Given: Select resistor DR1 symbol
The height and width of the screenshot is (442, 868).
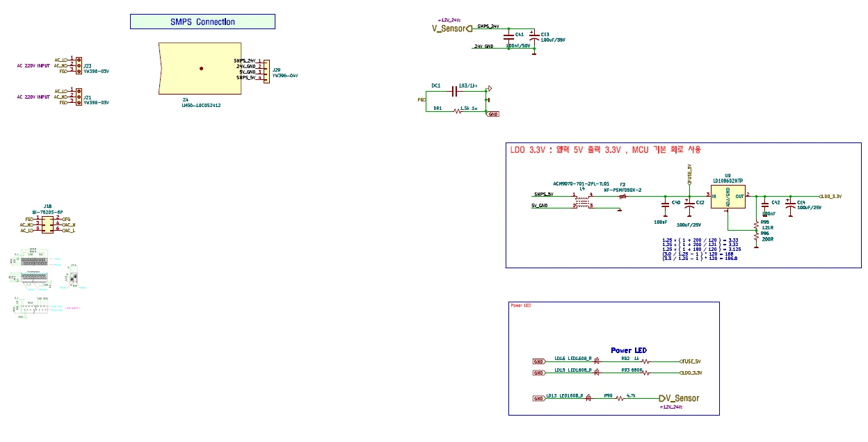Looking at the screenshot, I should (x=458, y=111).
